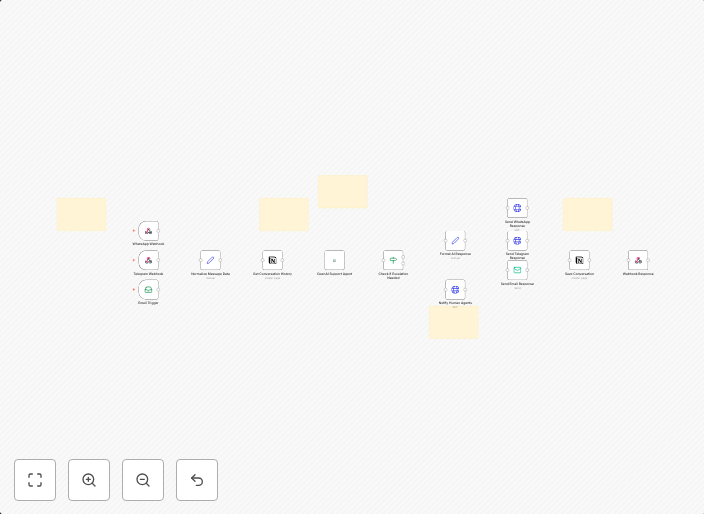Zoom out of the workflow canvas
The width and height of the screenshot is (704, 514).
[x=143, y=480]
